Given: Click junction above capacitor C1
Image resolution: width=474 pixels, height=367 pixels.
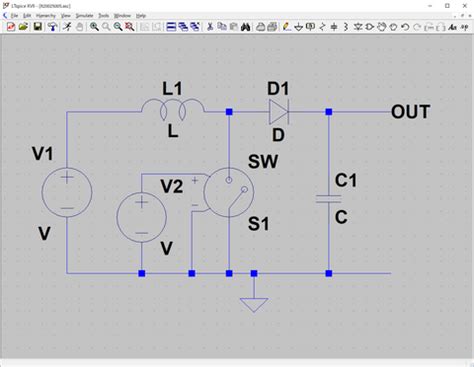Looking at the screenshot, I should click(329, 112).
